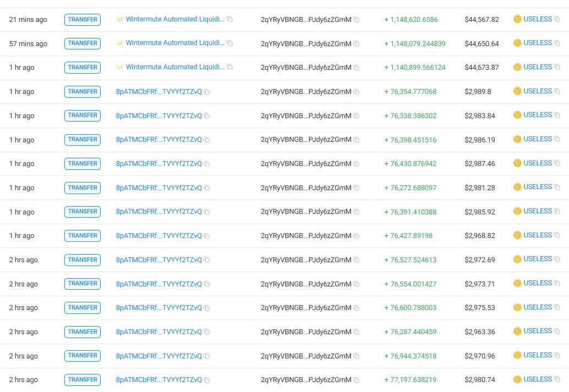Copy the Wintermute address in the 1 hr ago row

[229, 67]
